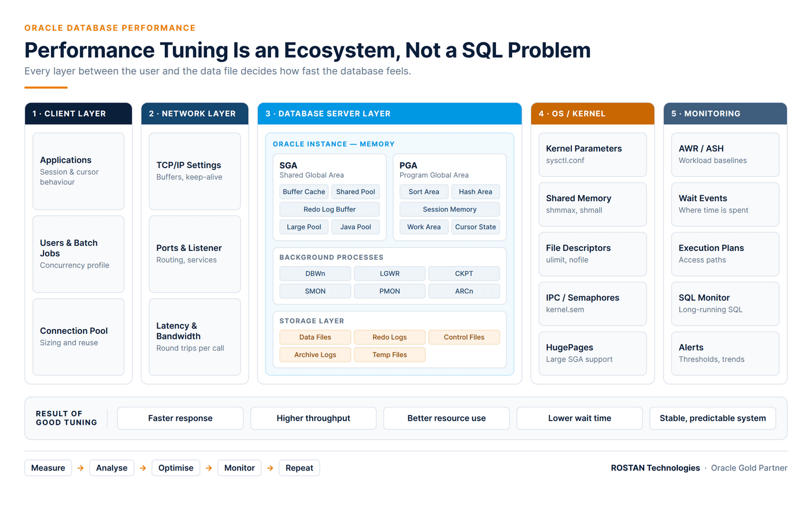The width and height of the screenshot is (812, 514).
Task: Click the Large Pool chip
Action: click(x=304, y=227)
